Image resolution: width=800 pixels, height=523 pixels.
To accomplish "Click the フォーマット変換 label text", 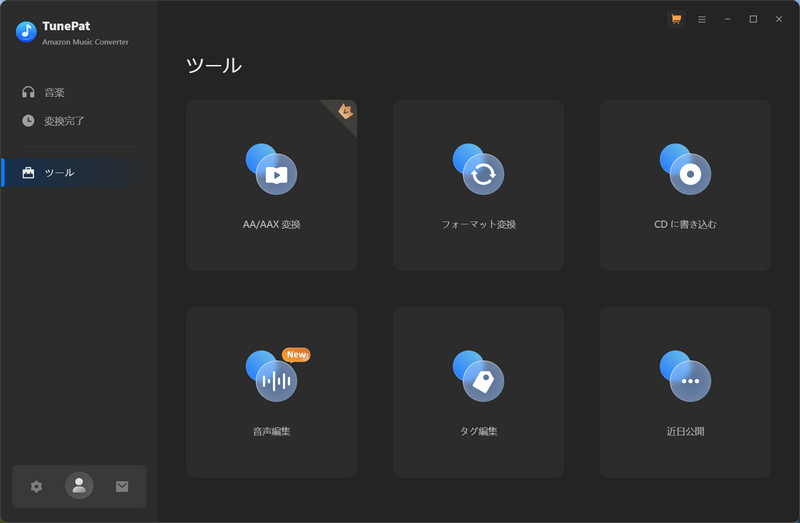I will 478,225.
